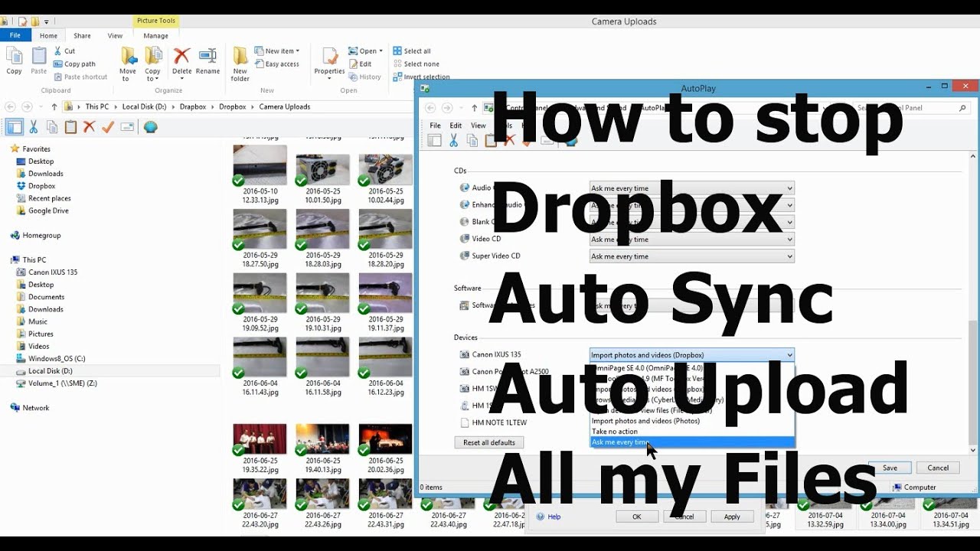The image size is (980, 551).
Task: Choose Take no action option
Action: [x=692, y=432]
